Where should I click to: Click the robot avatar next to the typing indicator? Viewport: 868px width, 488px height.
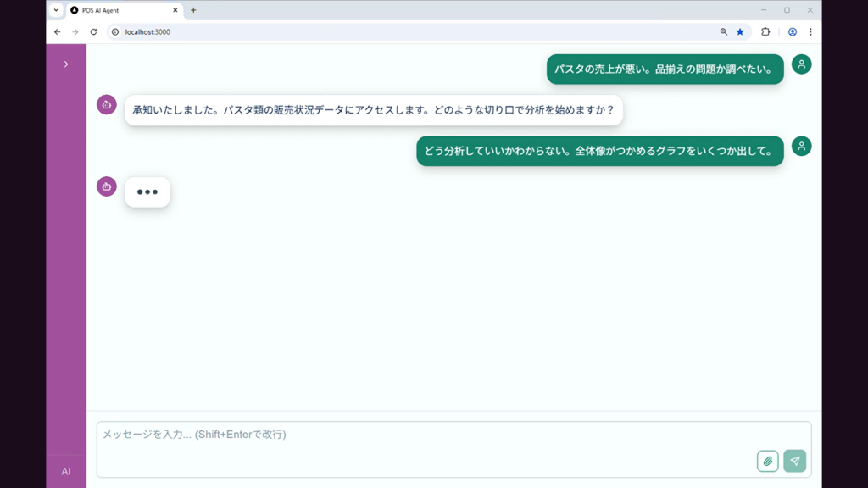click(x=105, y=186)
